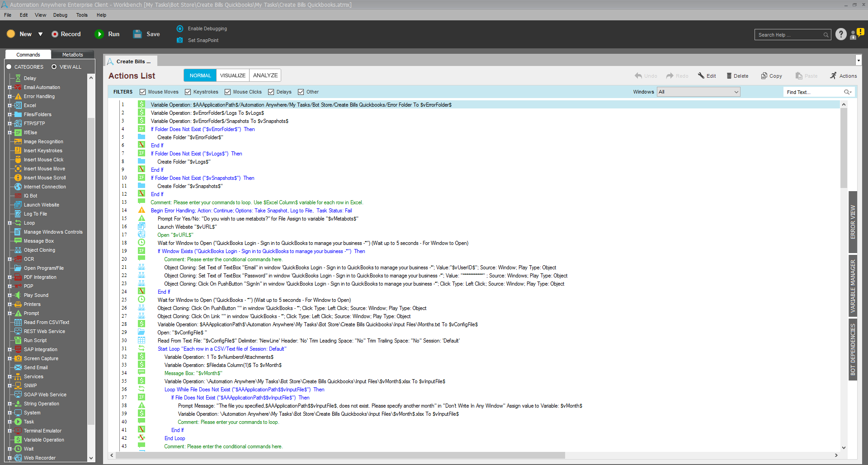Uncheck the Delays filter checkbox

(x=271, y=92)
